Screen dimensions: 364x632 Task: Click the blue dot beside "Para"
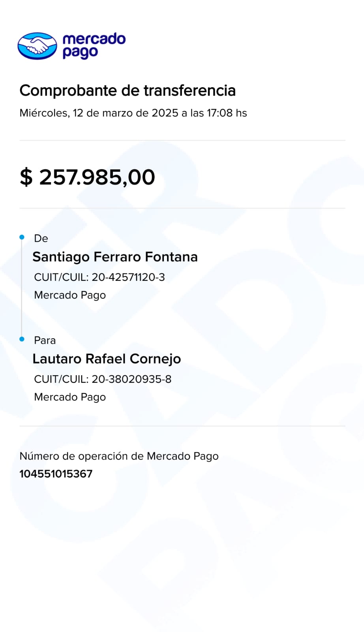coord(22,339)
